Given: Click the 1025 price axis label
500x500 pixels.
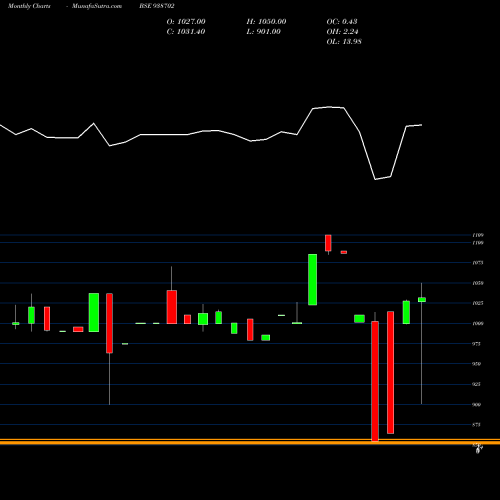Looking at the screenshot, I should click(478, 303).
